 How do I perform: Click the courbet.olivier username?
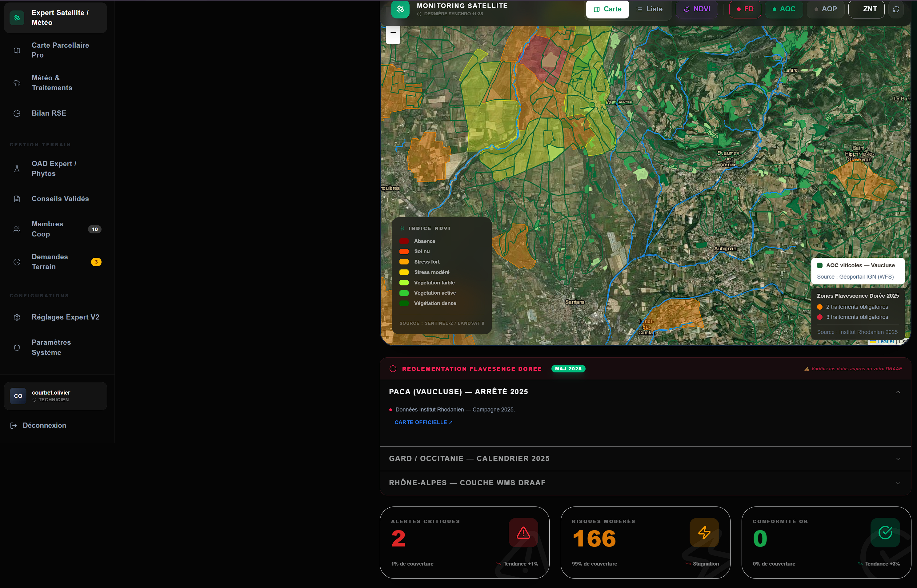point(51,392)
